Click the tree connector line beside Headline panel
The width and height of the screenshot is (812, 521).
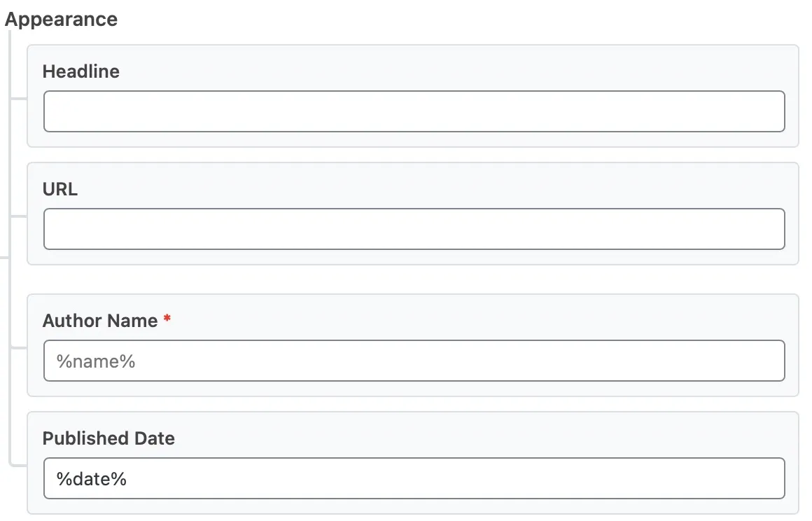18,99
